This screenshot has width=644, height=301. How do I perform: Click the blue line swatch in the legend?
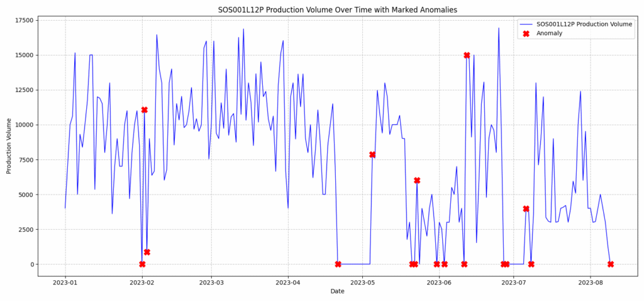point(526,24)
